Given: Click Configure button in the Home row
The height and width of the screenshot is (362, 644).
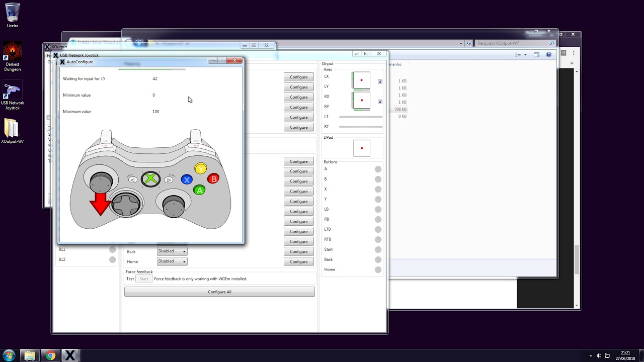Looking at the screenshot, I should click(299, 261).
